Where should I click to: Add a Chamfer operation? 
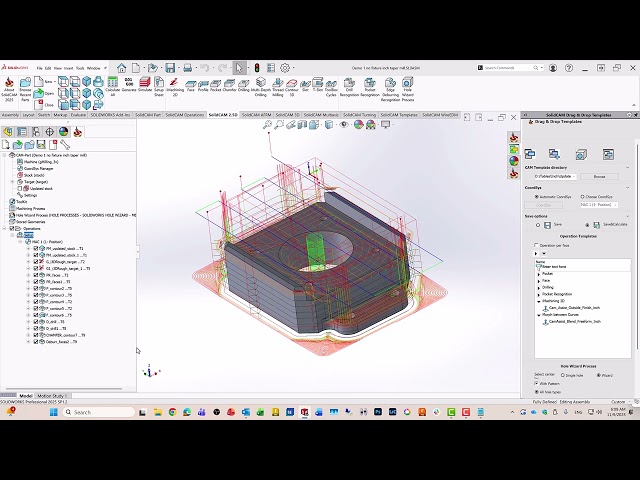(229, 86)
